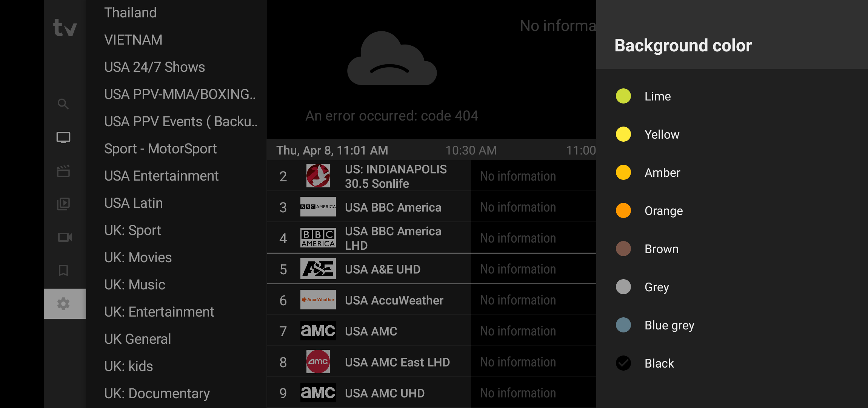Open the Recordings camera icon
This screenshot has height=408, width=868.
tap(65, 237)
